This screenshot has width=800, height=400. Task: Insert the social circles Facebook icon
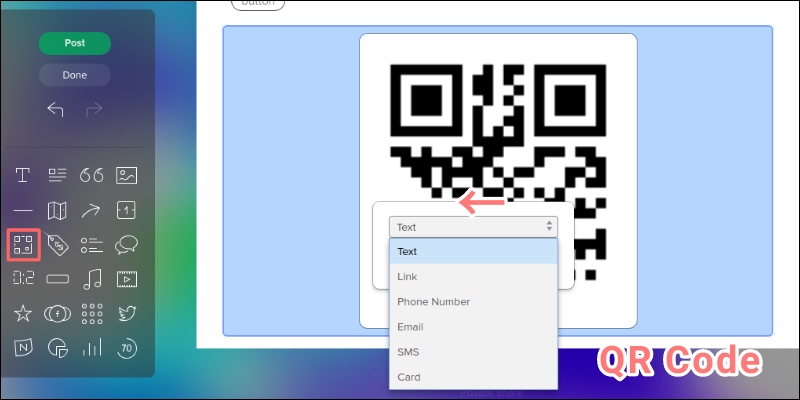coord(57,314)
